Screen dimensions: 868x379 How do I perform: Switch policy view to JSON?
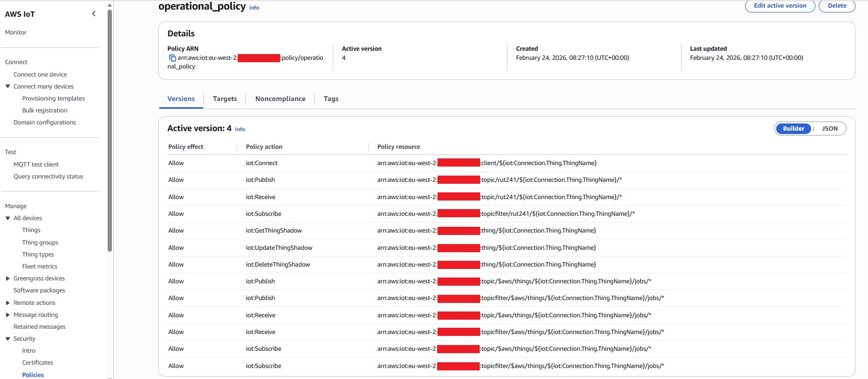pos(829,129)
